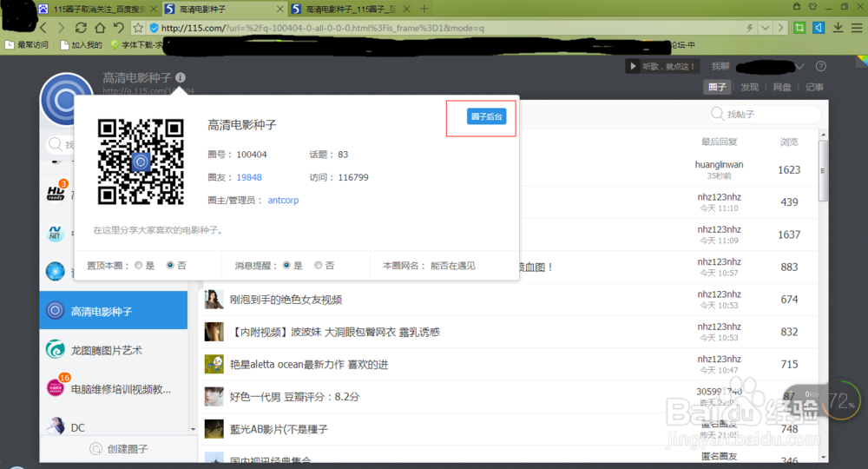Screen dimensions: 868x469
Task: Click the 找帖子 search field
Action: pos(765,114)
